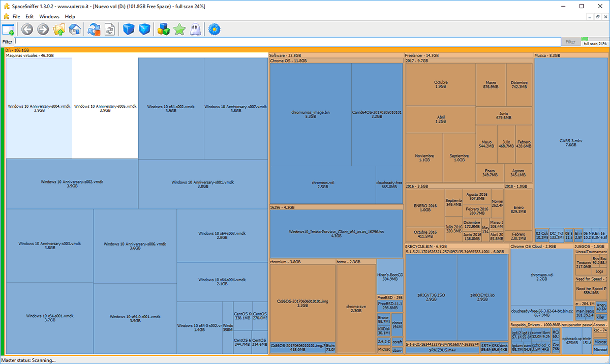Select Windows 10 x64-0-s001.vmdk block
Image resolution: width=610 pixels, height=364 pixels.
tap(135, 318)
